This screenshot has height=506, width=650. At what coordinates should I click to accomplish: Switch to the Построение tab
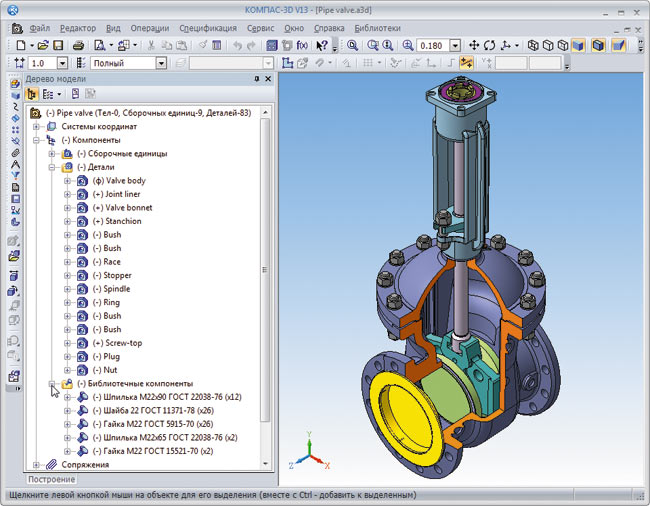tap(50, 480)
